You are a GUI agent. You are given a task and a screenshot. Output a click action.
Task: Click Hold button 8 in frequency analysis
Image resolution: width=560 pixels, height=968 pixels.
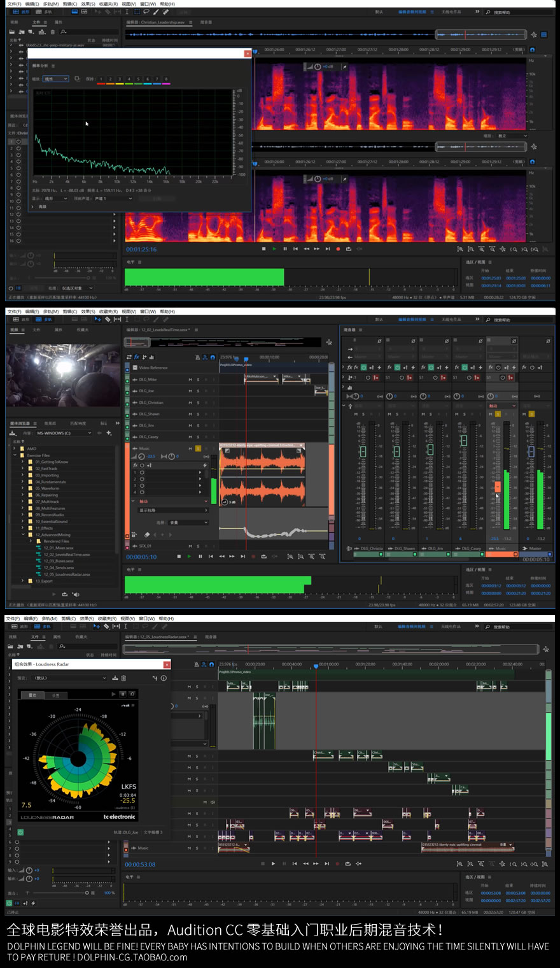(166, 80)
